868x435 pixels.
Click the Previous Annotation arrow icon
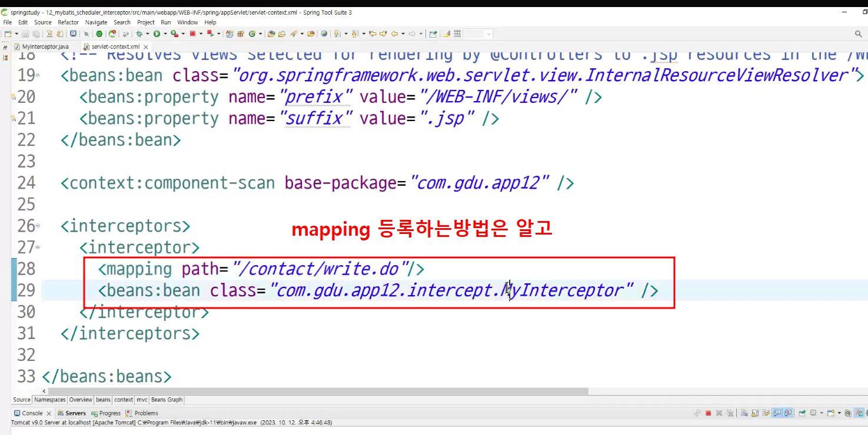pyautogui.click(x=355, y=34)
